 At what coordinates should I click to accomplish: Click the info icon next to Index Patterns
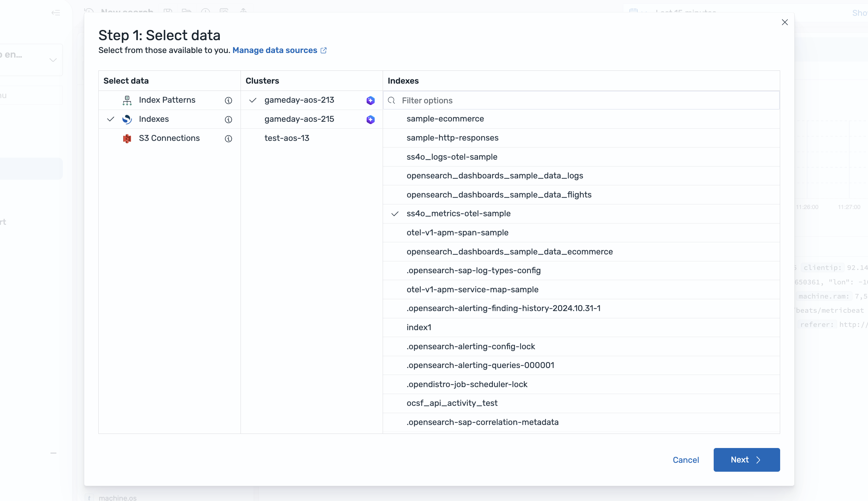(228, 100)
